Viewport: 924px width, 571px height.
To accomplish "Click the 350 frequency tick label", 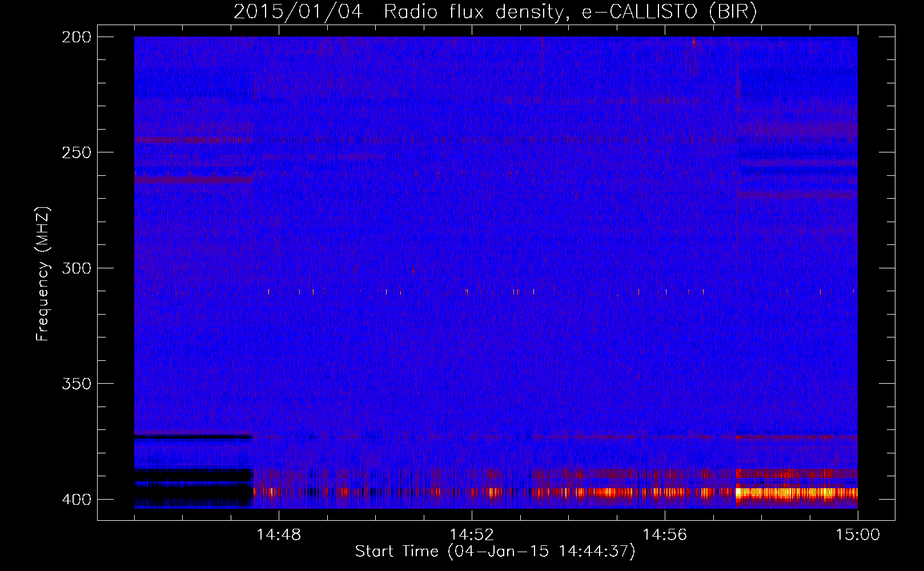I will pyautogui.click(x=77, y=383).
